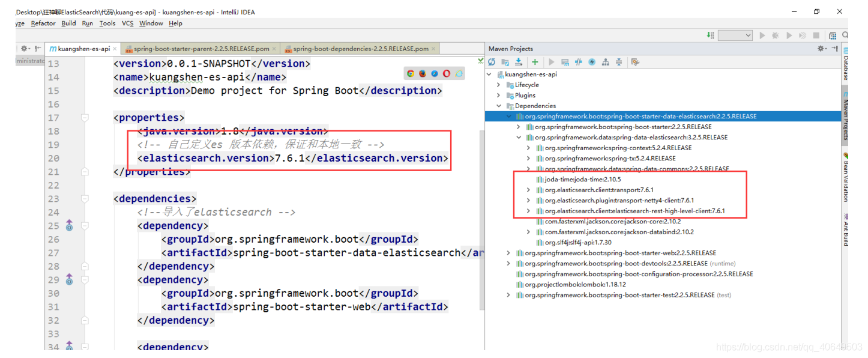Toggle Maven offline mode
Image resolution: width=868 pixels, height=358 pixels.
coord(579,62)
